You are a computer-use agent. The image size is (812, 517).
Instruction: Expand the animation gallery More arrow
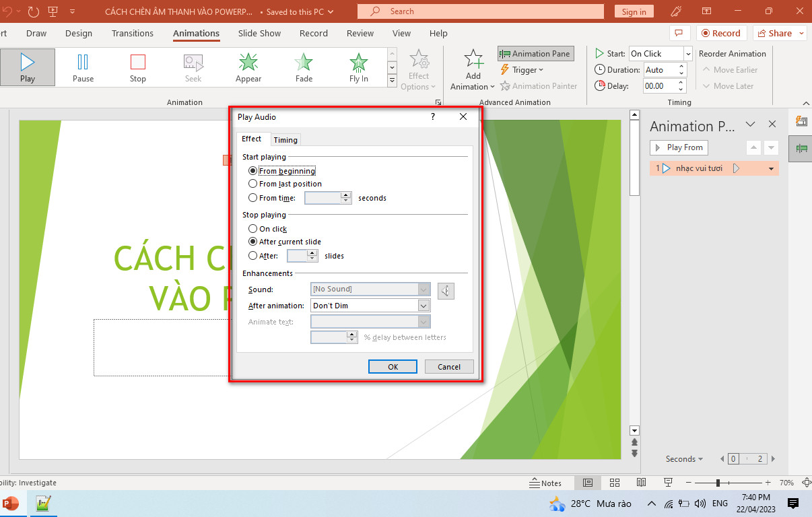click(x=393, y=81)
